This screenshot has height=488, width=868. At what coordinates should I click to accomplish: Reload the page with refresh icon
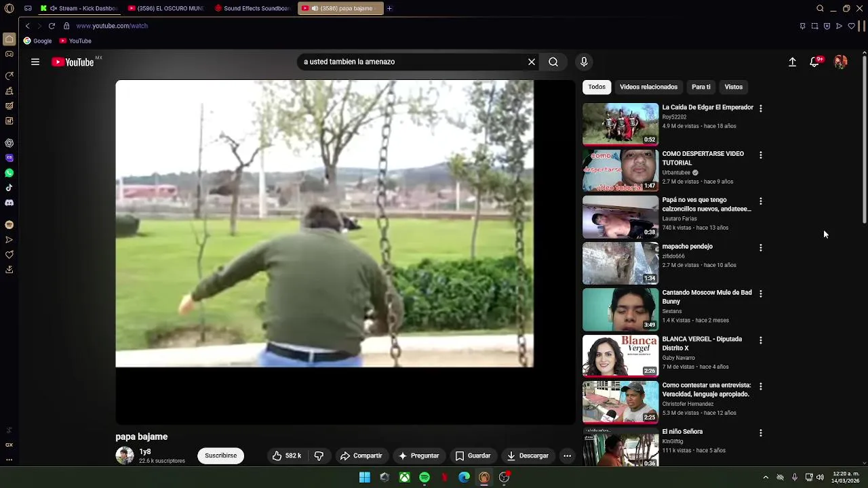52,26
